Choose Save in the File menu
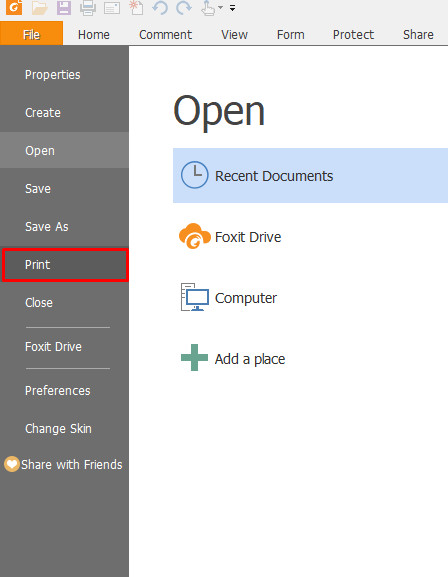The width and height of the screenshot is (448, 577). (64, 188)
